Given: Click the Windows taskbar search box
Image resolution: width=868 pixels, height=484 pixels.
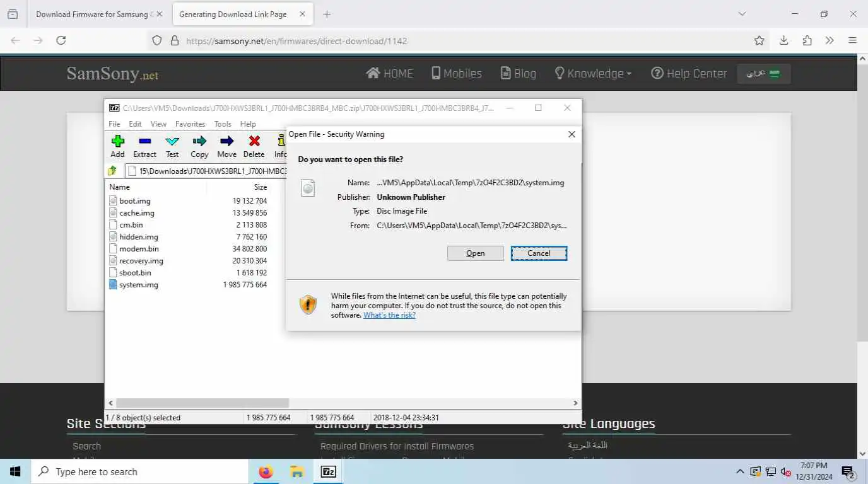Looking at the screenshot, I should point(139,471).
